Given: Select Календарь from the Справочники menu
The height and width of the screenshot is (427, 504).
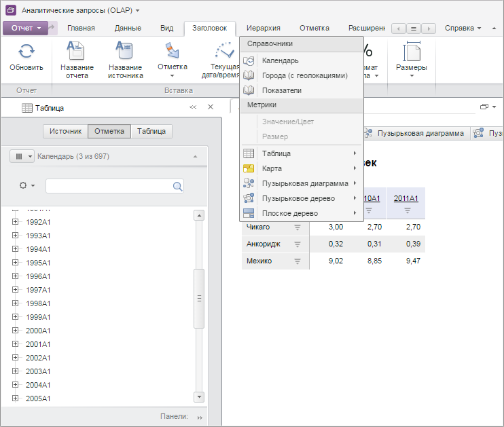Looking at the screenshot, I should 280,60.
